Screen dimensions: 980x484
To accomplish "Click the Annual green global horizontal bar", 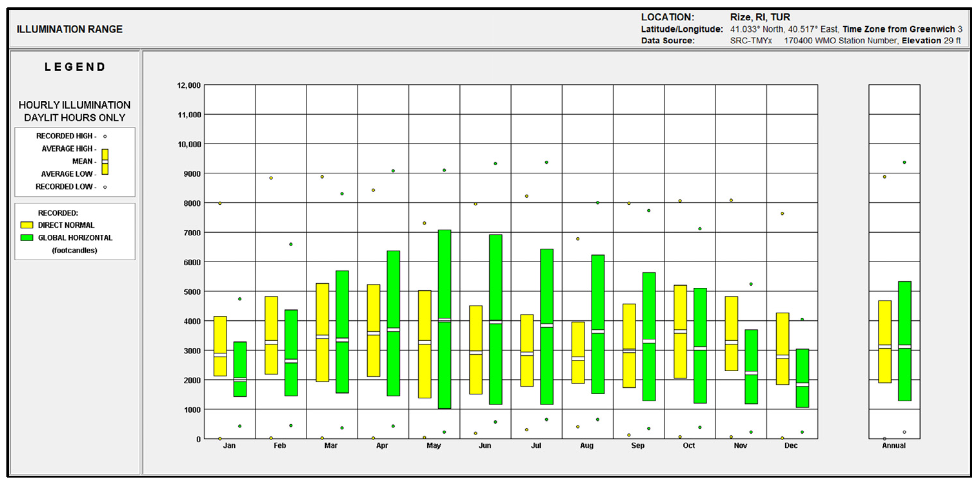I will [904, 316].
